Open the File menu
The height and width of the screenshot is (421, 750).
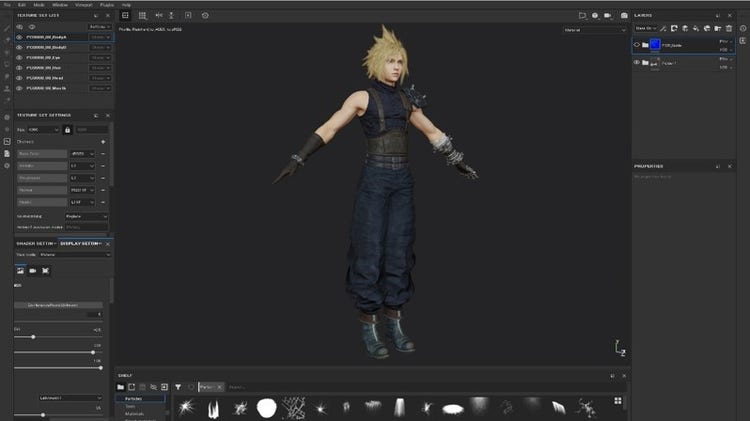click(x=7, y=5)
